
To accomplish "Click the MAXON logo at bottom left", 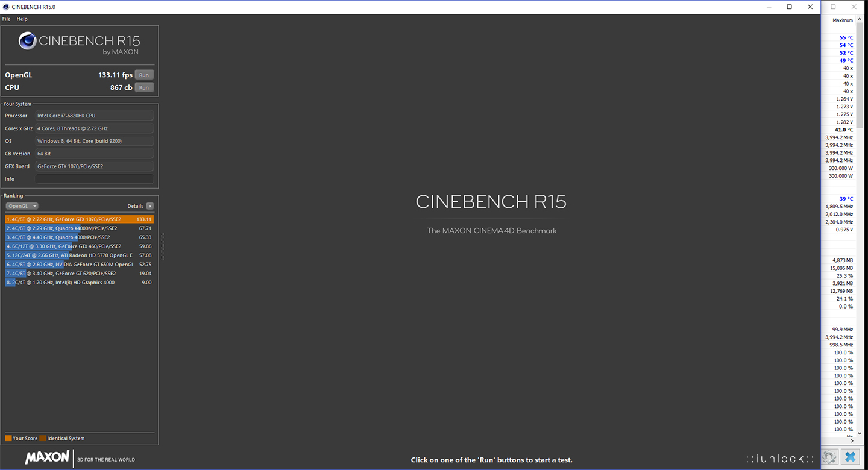I will pyautogui.click(x=47, y=458).
